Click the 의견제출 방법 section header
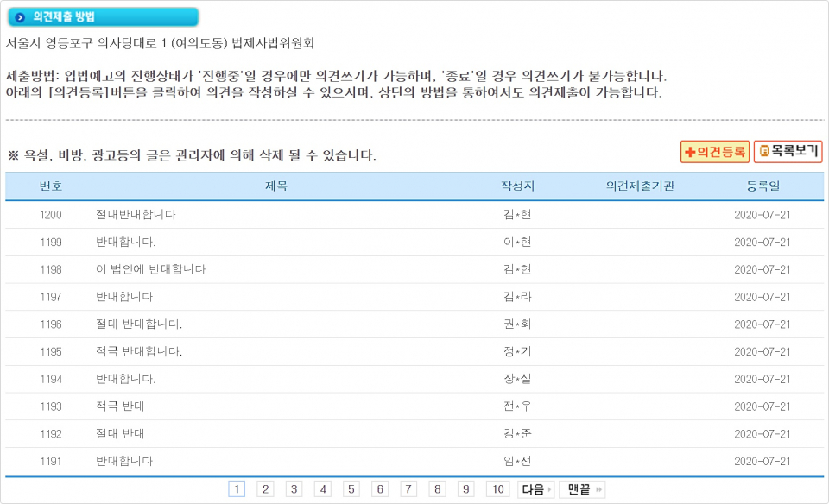Viewport: 829px width, 504px height. point(102,17)
